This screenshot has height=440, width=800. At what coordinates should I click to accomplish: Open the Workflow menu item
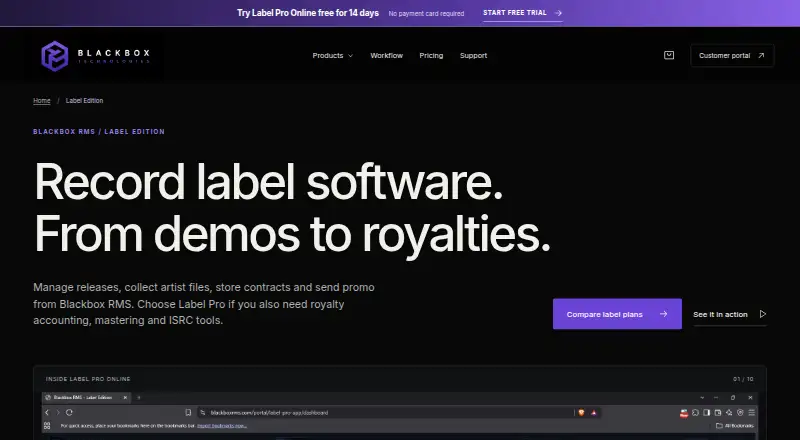(386, 56)
